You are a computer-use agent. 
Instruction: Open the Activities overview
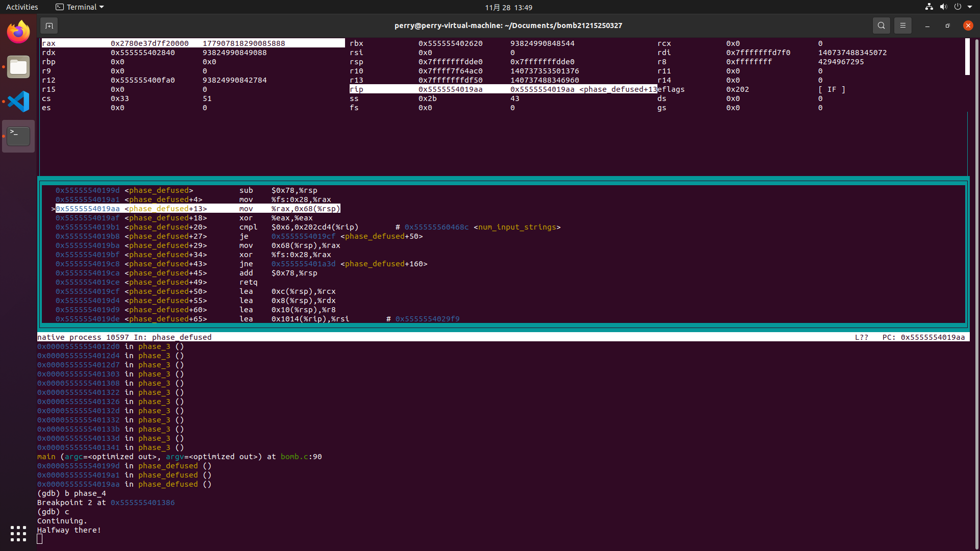[x=22, y=7]
